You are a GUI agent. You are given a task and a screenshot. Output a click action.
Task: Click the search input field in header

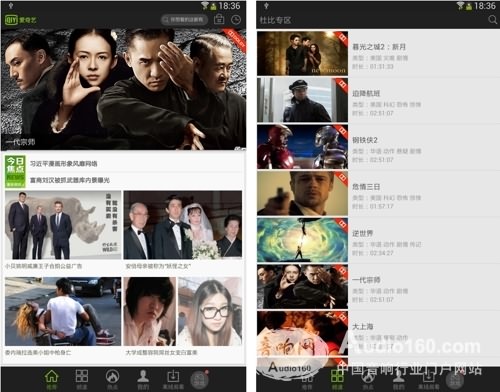184,20
